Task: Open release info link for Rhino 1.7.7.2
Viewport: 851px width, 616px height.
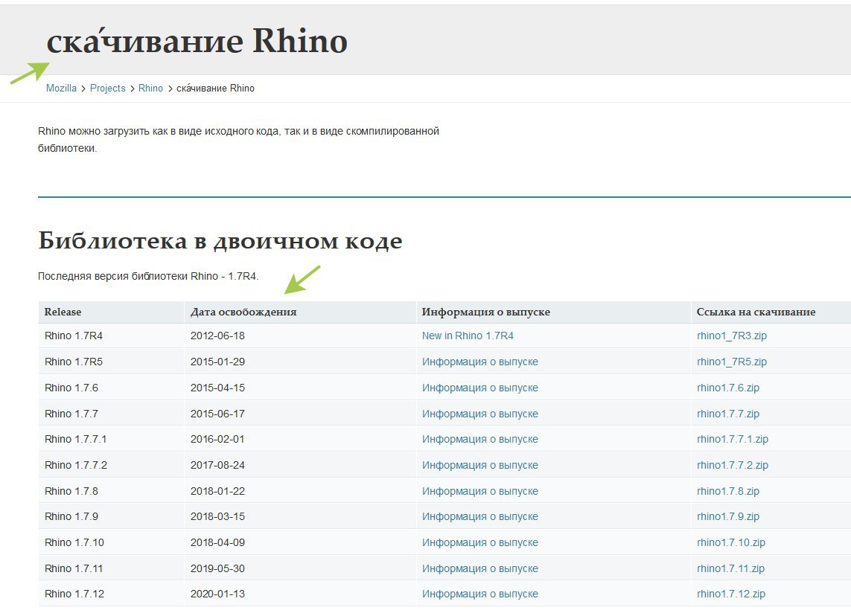Action: coord(480,465)
